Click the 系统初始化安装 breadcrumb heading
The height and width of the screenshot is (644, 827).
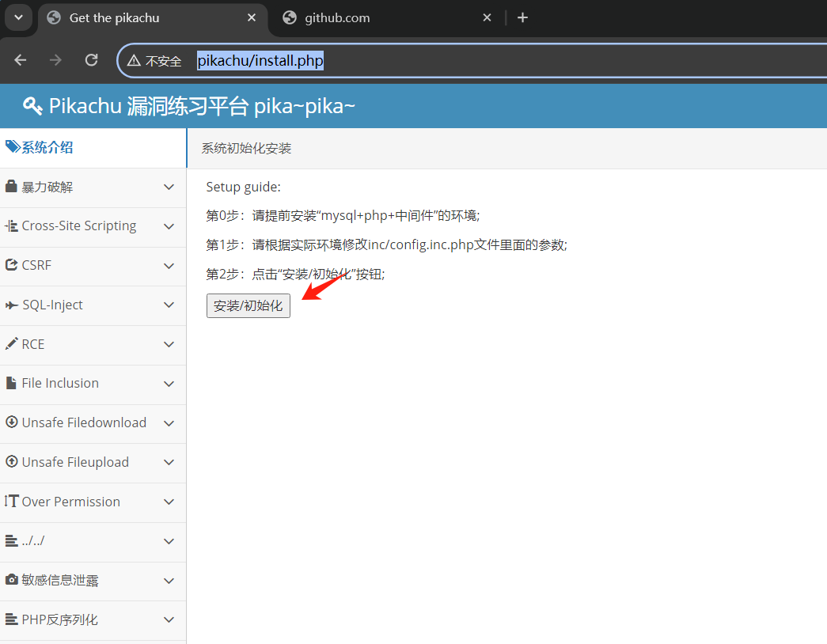246,149
